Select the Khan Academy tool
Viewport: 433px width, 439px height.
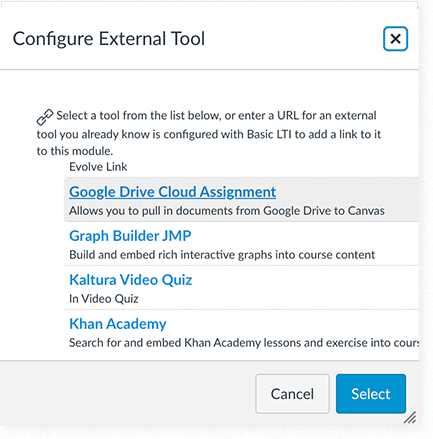pyautogui.click(x=118, y=324)
